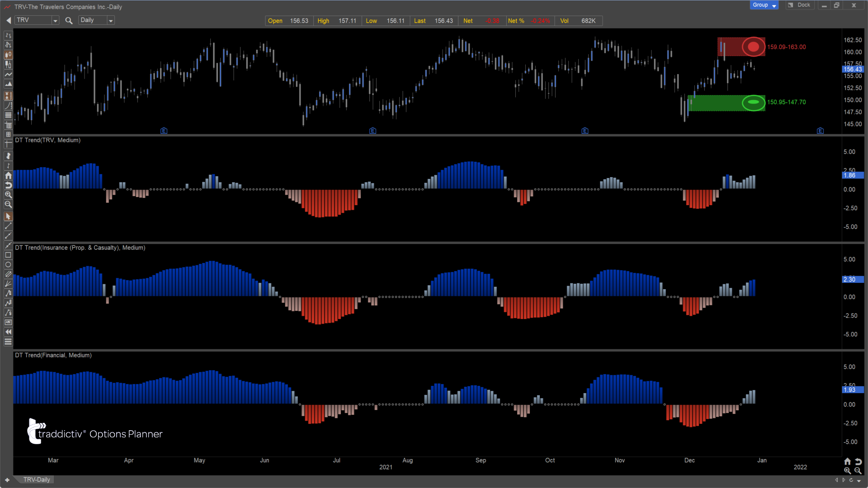Viewport: 868px width, 488px height.
Task: Toggle the chart grid lines icon
Action: (8, 115)
